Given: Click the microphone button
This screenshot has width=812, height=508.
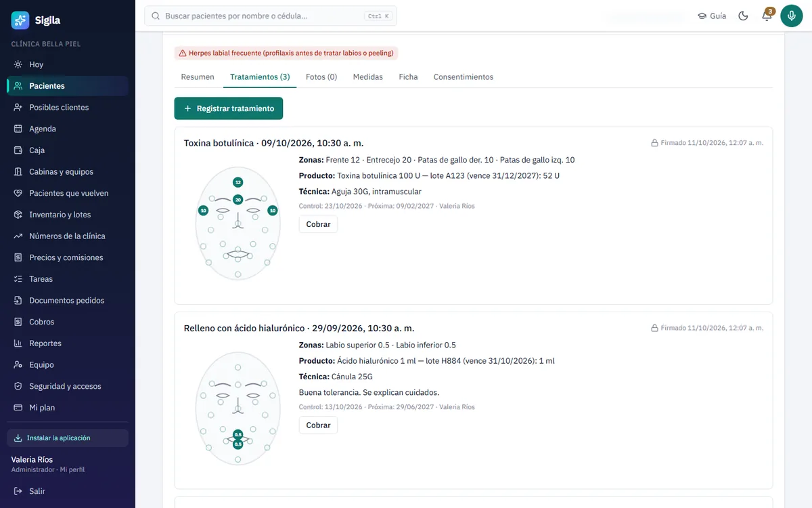Looking at the screenshot, I should 792,16.
